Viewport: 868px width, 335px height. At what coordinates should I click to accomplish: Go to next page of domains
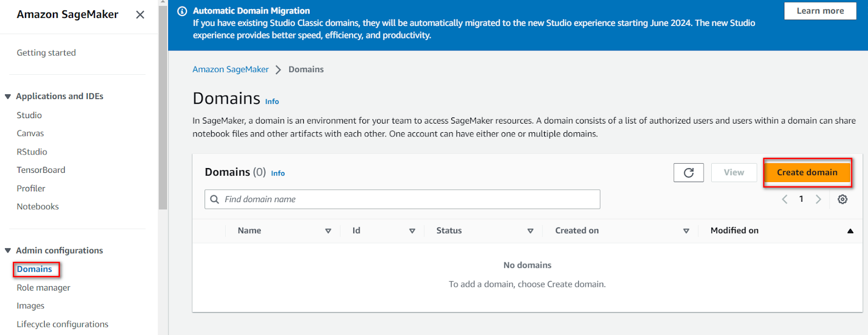[x=819, y=199]
